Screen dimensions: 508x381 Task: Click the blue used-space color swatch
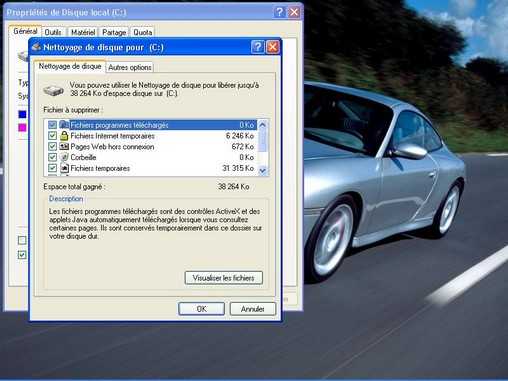(x=22, y=115)
